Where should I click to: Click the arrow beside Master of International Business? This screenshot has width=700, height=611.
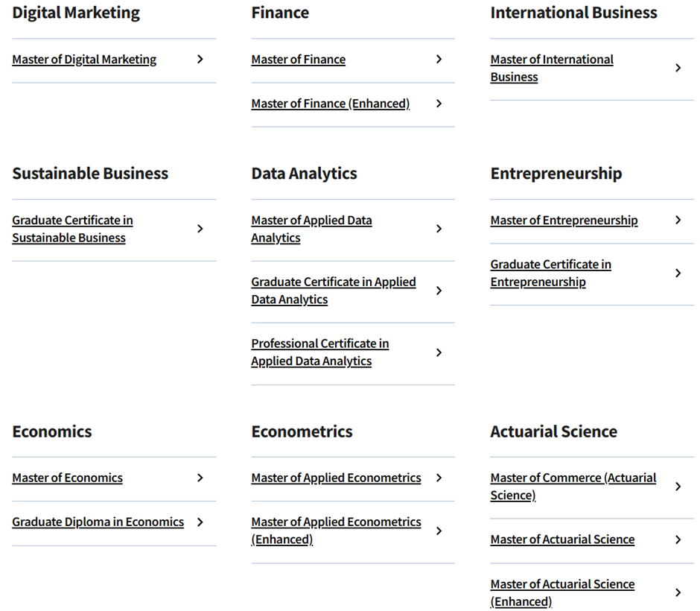pos(678,68)
